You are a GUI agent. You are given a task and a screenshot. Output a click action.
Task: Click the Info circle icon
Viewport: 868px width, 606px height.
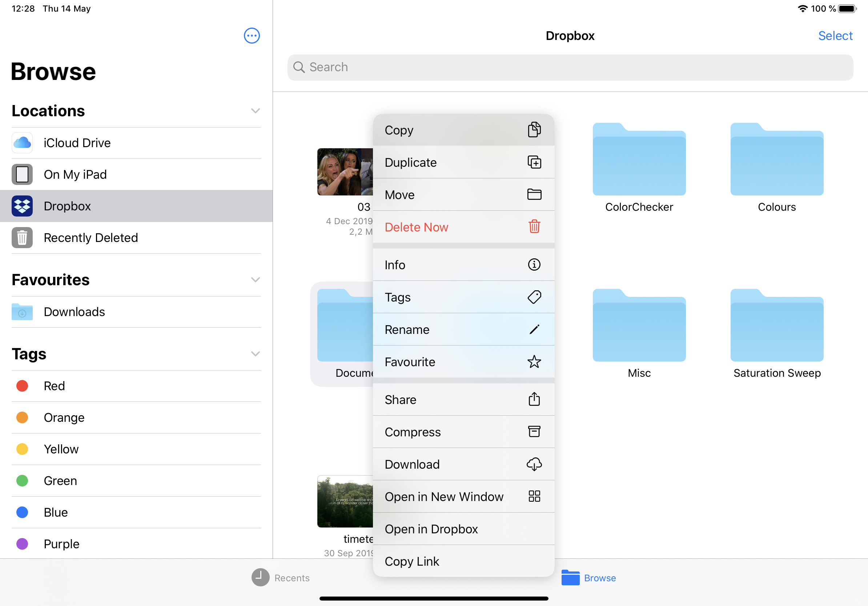(534, 264)
